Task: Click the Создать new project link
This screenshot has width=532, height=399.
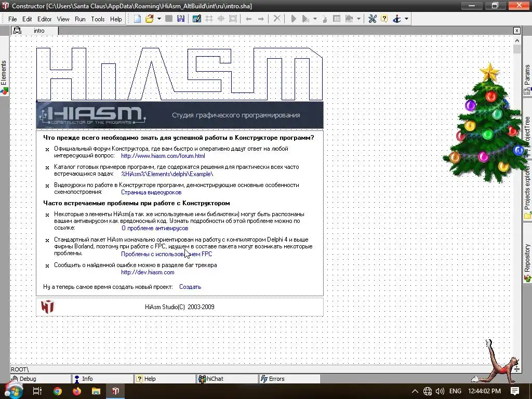Action: (190, 287)
